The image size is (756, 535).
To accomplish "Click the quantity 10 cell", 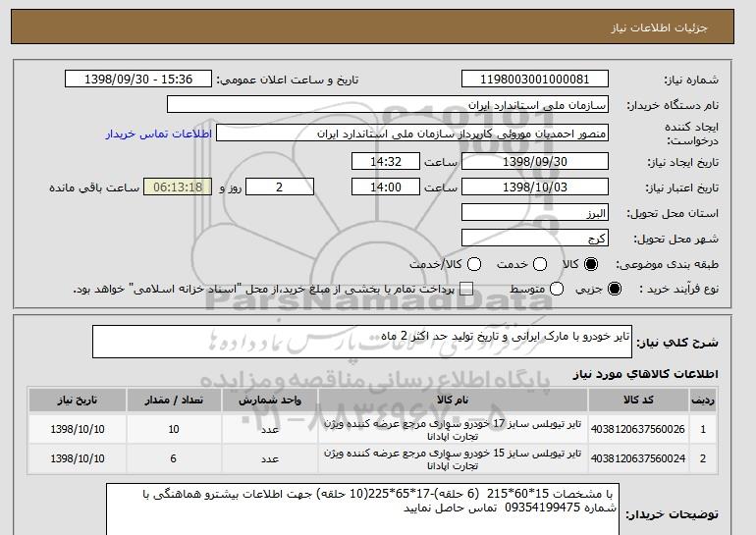I will tap(174, 429).
